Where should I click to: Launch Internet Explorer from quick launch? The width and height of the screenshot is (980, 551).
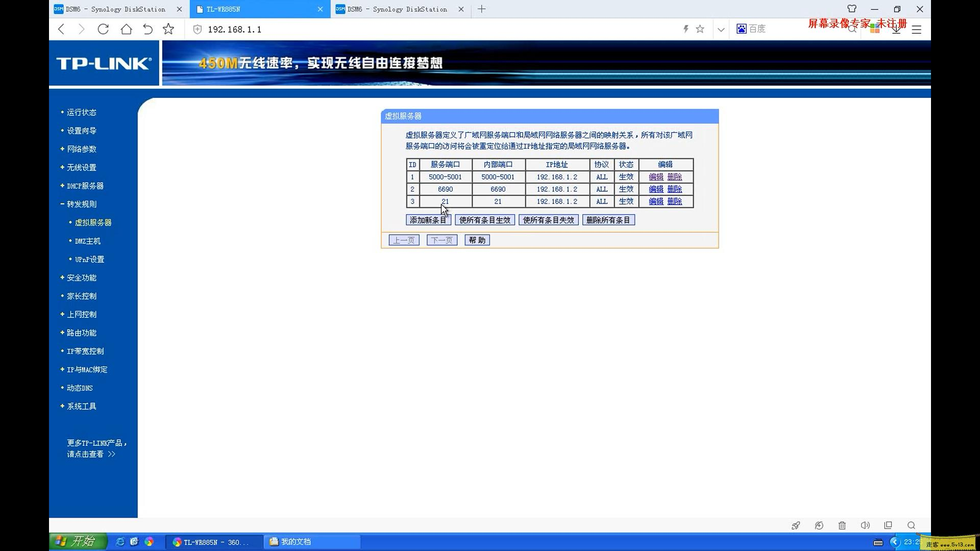(x=120, y=542)
